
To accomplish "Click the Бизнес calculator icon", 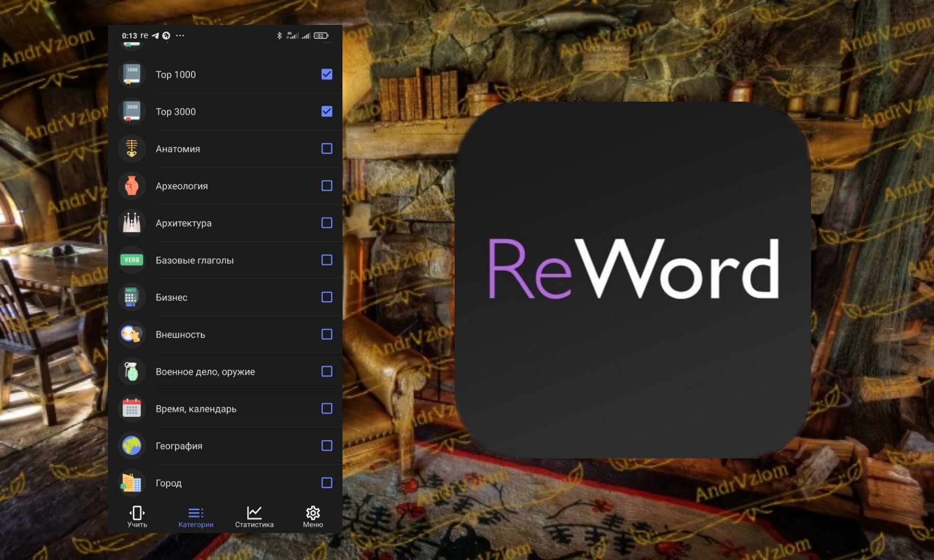I will tap(132, 297).
